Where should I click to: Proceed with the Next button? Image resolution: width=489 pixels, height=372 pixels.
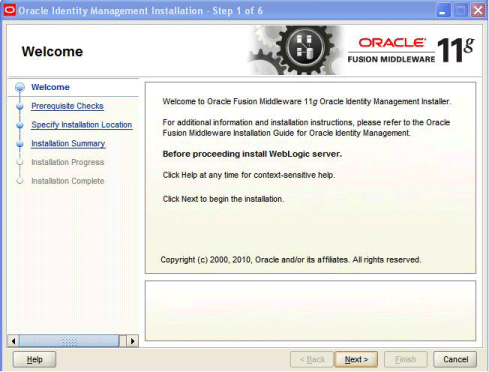pyautogui.click(x=356, y=359)
